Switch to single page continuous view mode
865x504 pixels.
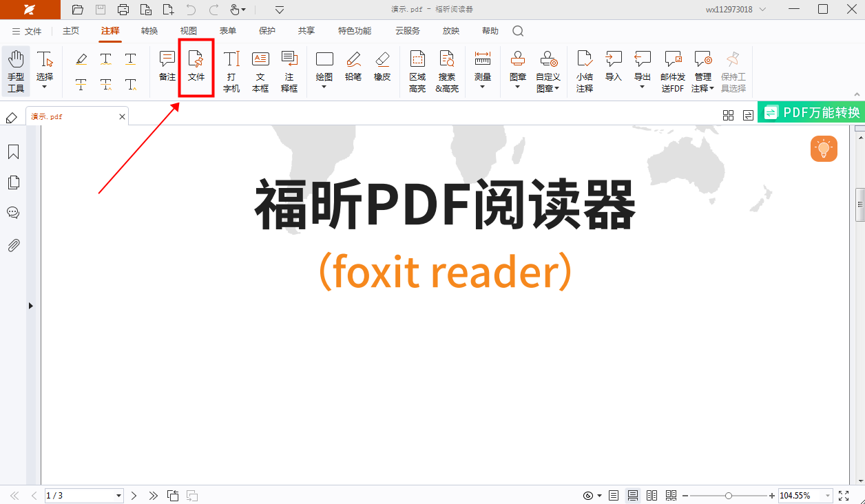[632, 495]
